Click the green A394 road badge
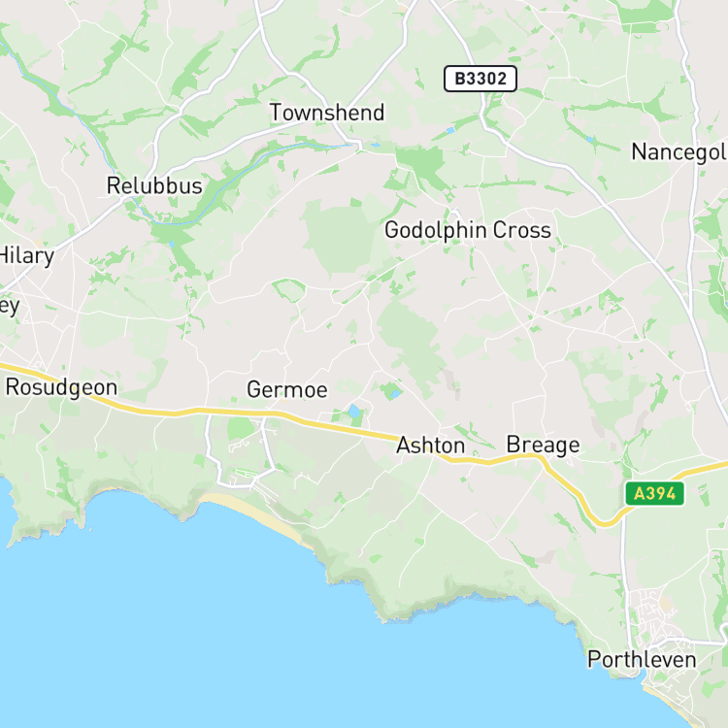The image size is (728, 728). click(654, 493)
